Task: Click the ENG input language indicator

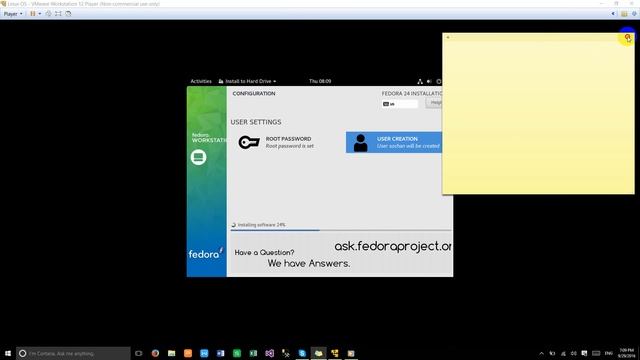Action: (609, 353)
